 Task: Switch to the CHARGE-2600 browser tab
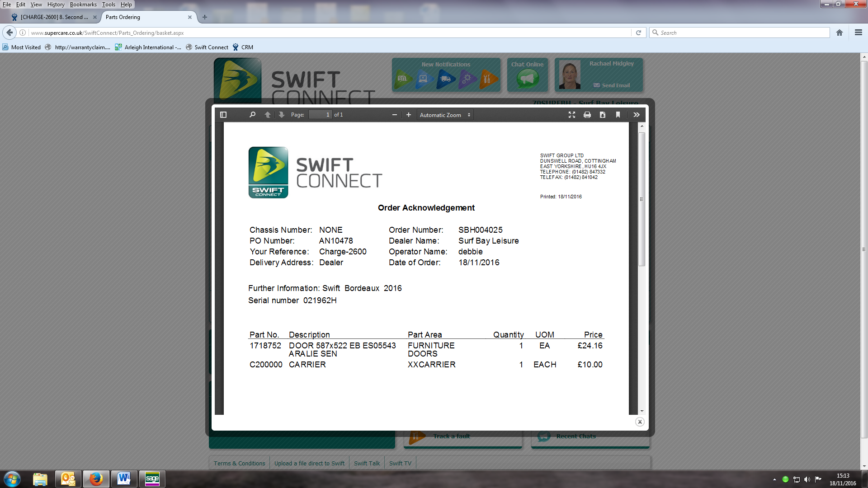(x=54, y=17)
